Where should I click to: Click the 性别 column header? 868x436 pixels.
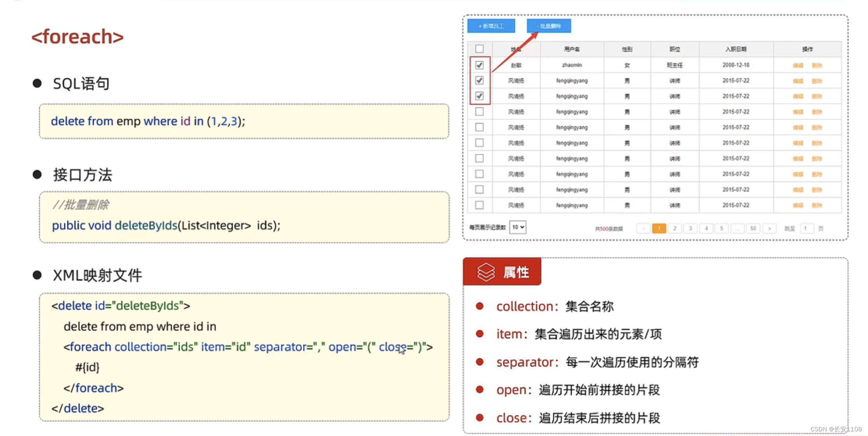627,49
